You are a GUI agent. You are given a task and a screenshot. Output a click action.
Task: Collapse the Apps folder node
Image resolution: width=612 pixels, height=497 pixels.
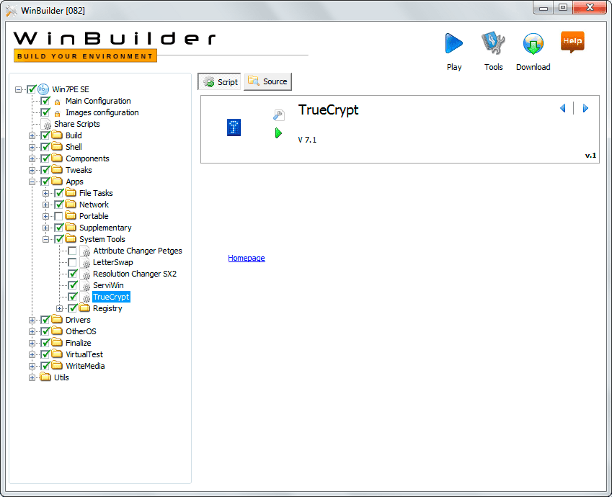pos(32,182)
